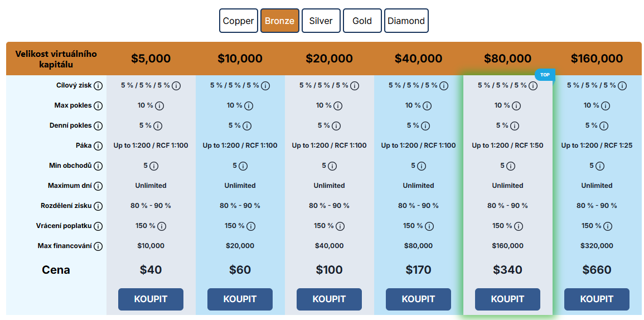The width and height of the screenshot is (644, 320).
Task: Show info for Min obchodů label
Action: 98,166
